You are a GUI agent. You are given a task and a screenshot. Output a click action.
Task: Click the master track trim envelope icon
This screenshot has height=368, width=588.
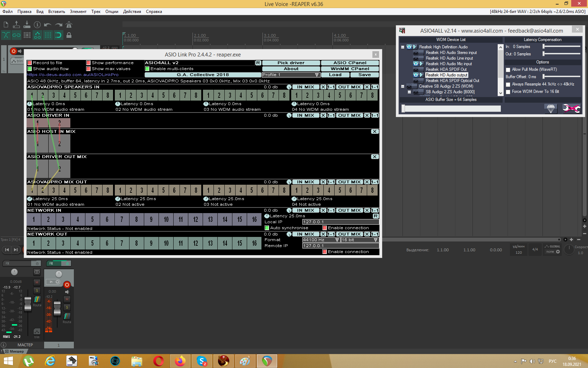37,332
